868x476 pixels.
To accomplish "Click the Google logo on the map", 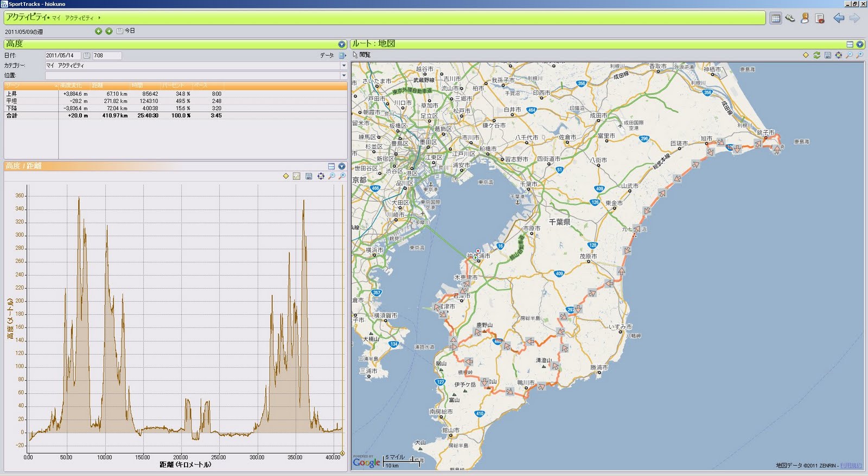I will point(367,462).
